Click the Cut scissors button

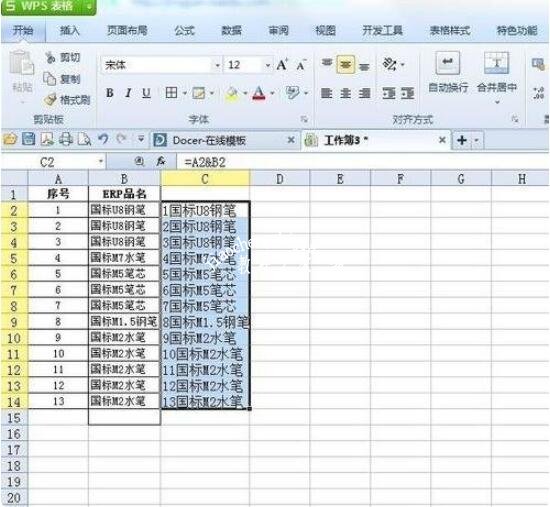point(63,58)
